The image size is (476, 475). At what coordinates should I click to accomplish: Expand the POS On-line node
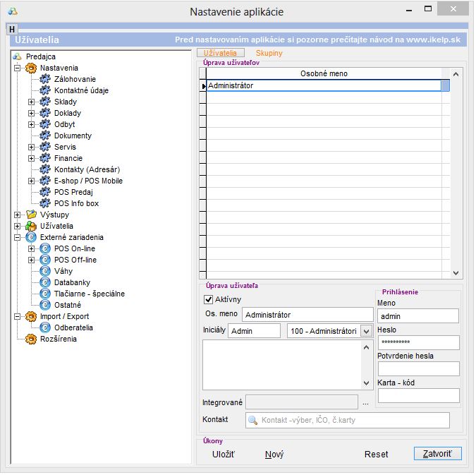click(31, 248)
